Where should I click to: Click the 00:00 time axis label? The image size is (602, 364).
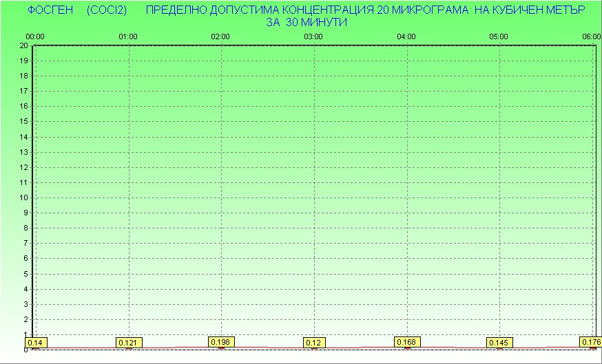pyautogui.click(x=35, y=36)
